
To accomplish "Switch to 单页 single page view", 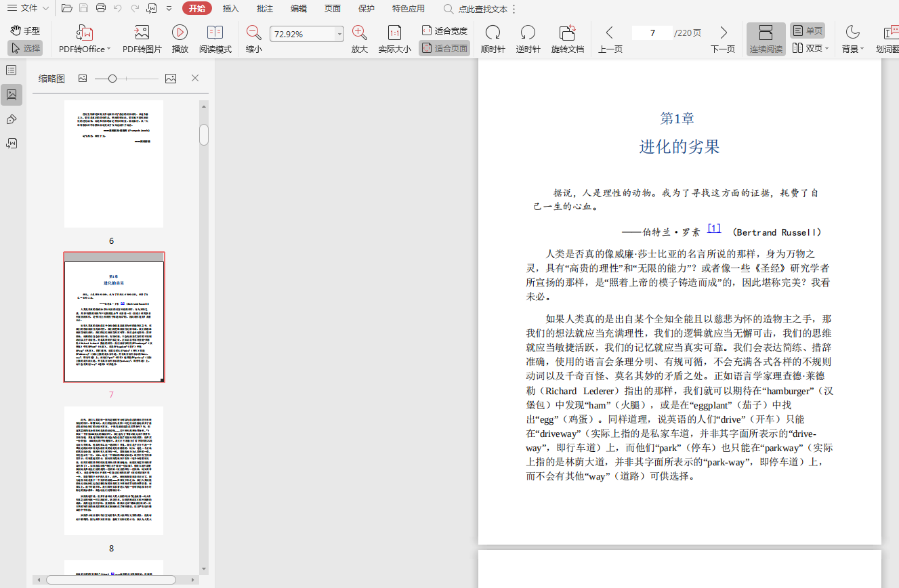I will (x=808, y=30).
